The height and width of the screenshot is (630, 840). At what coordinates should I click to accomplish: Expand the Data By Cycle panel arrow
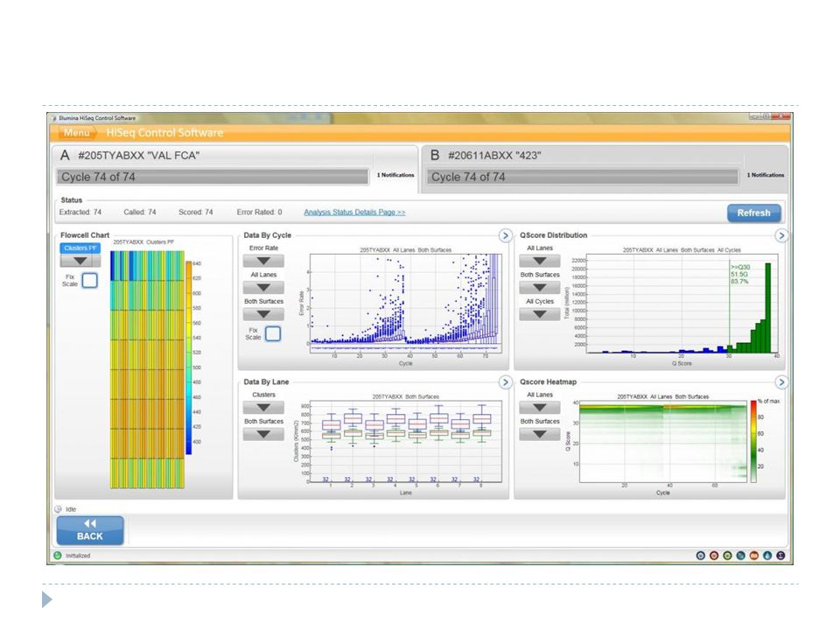505,235
